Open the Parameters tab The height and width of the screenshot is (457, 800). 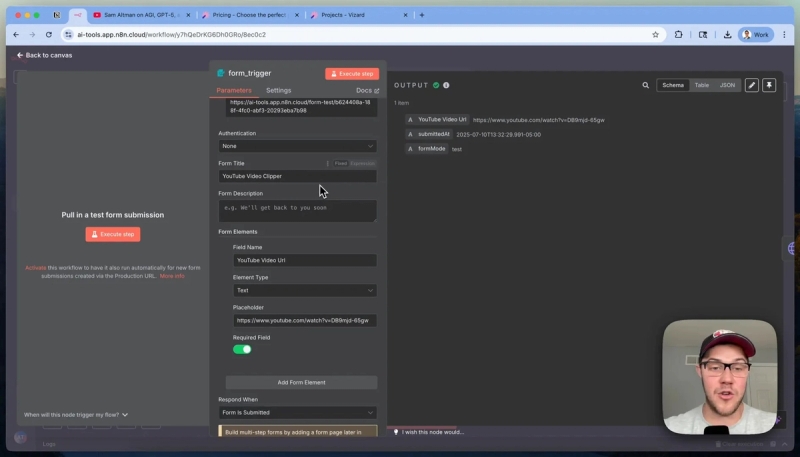234,90
